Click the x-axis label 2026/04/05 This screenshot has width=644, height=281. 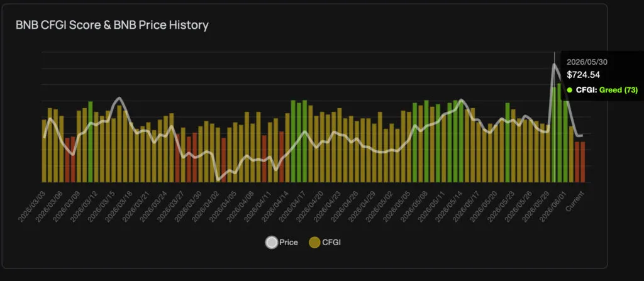pyautogui.click(x=223, y=207)
